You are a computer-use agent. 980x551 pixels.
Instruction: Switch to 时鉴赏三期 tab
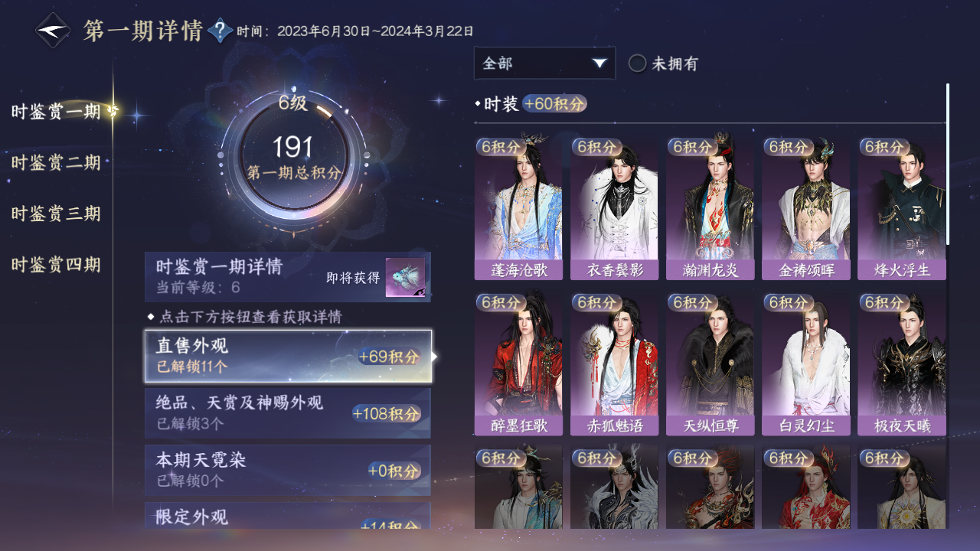[56, 214]
